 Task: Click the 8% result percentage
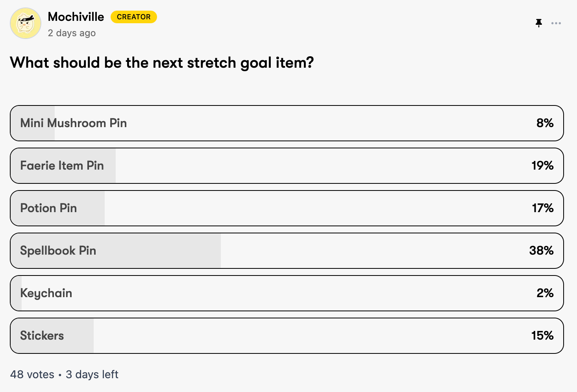[545, 123]
